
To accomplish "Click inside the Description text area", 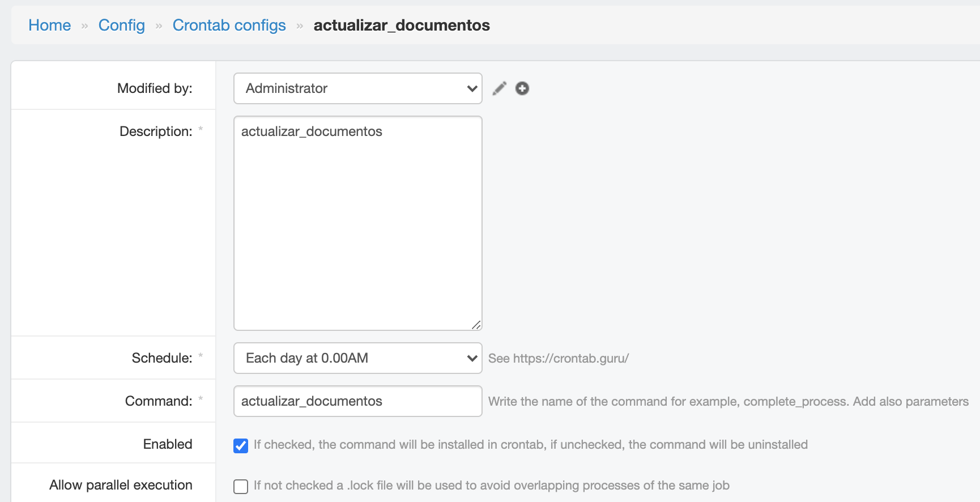I will click(357, 227).
